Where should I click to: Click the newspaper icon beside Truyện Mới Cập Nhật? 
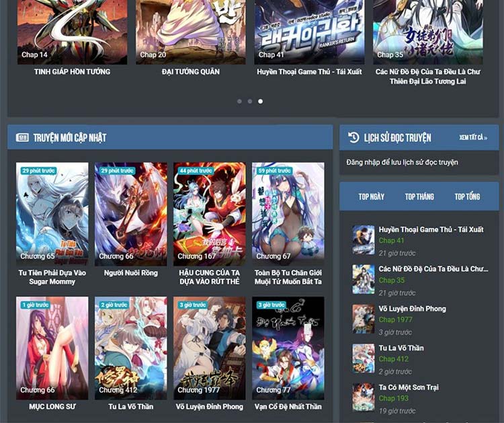tap(23, 137)
